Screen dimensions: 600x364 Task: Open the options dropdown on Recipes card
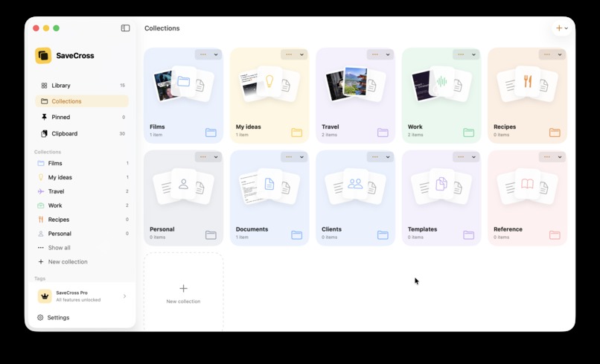click(x=552, y=54)
